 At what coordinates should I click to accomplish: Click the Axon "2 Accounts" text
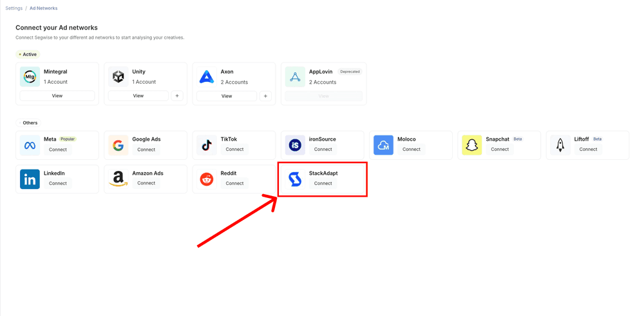(x=234, y=83)
